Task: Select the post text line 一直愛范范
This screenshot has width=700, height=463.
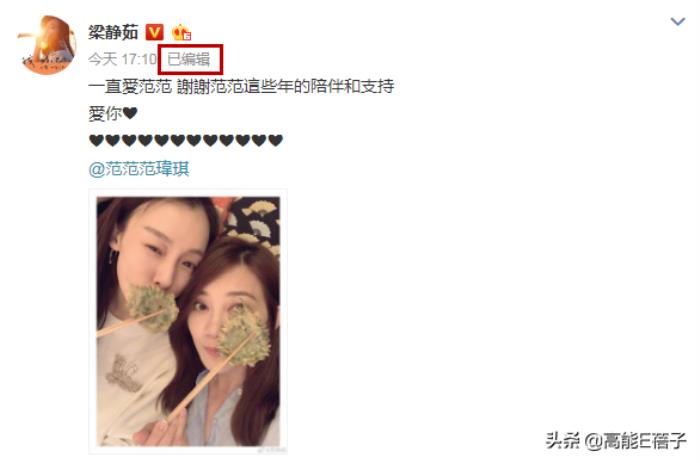Action: point(130,86)
